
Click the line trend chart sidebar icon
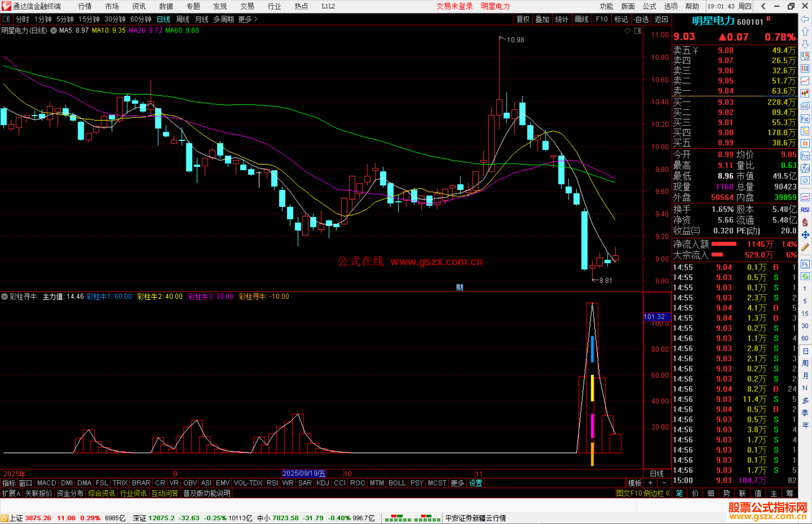point(805,81)
